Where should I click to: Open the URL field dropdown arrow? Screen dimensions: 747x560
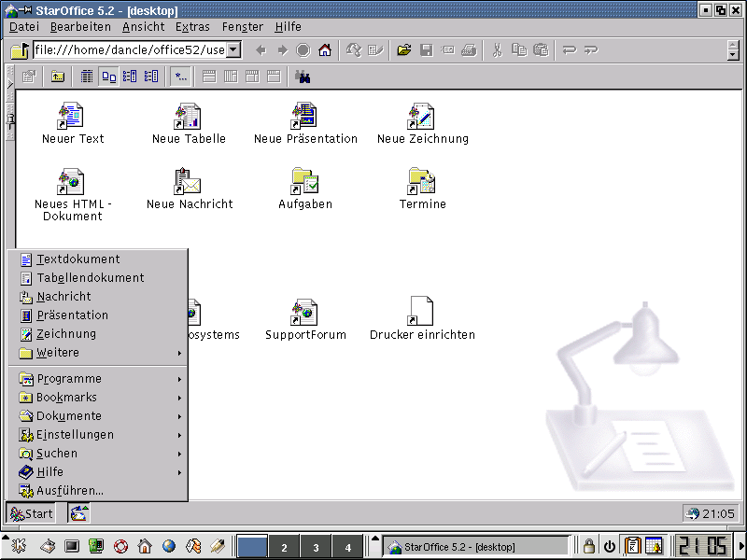point(233,49)
